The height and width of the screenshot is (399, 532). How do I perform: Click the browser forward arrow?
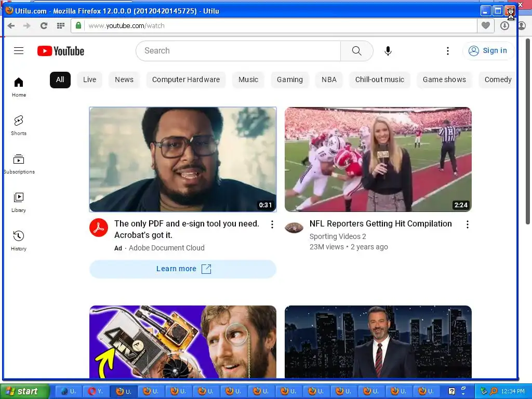point(27,26)
